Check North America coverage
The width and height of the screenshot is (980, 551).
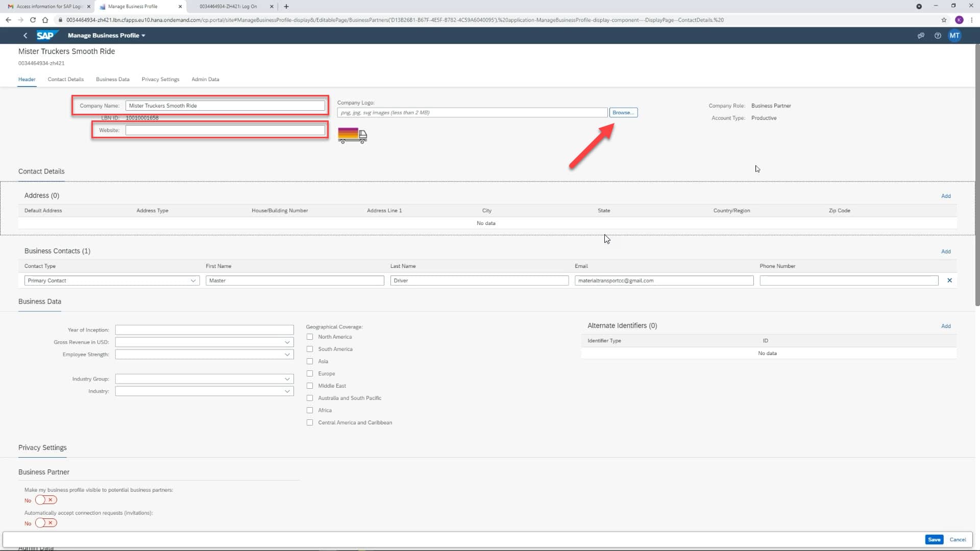click(x=310, y=337)
